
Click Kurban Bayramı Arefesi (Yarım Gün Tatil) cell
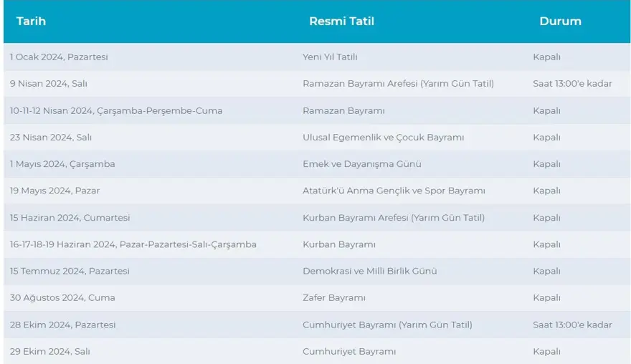coord(393,218)
